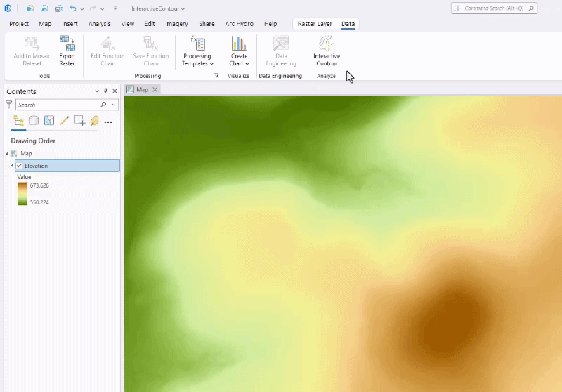
Task: Click the Elevation color ramp swatch
Action: coord(22,194)
